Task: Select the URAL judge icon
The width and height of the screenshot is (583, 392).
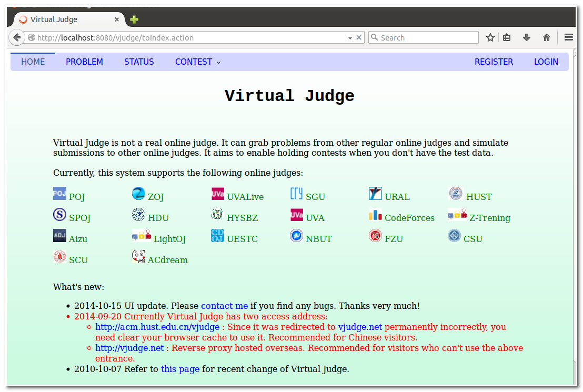Action: 375,193
